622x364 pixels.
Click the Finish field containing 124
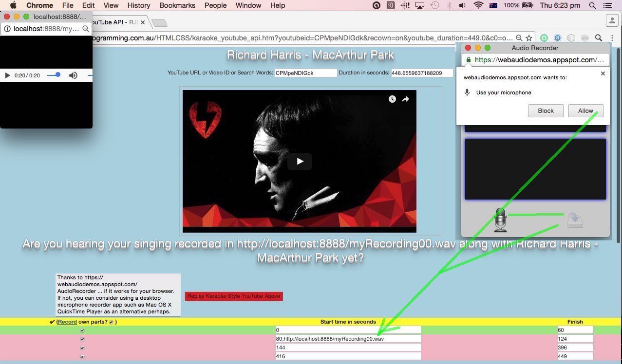575,339
